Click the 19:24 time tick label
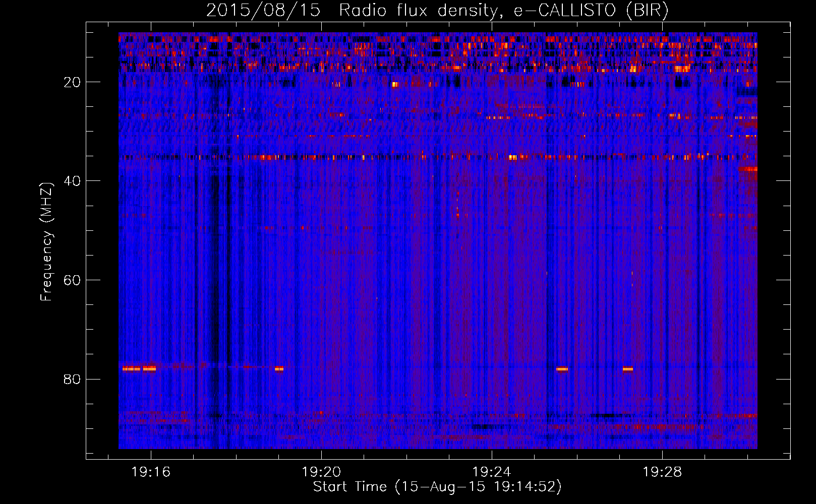The height and width of the screenshot is (504, 816). coord(491,472)
